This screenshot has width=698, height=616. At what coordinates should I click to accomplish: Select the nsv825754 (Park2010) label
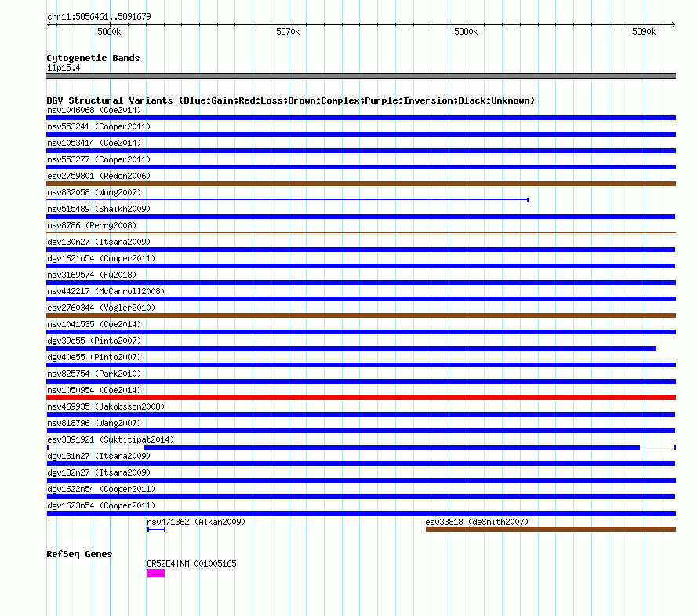tap(94, 374)
